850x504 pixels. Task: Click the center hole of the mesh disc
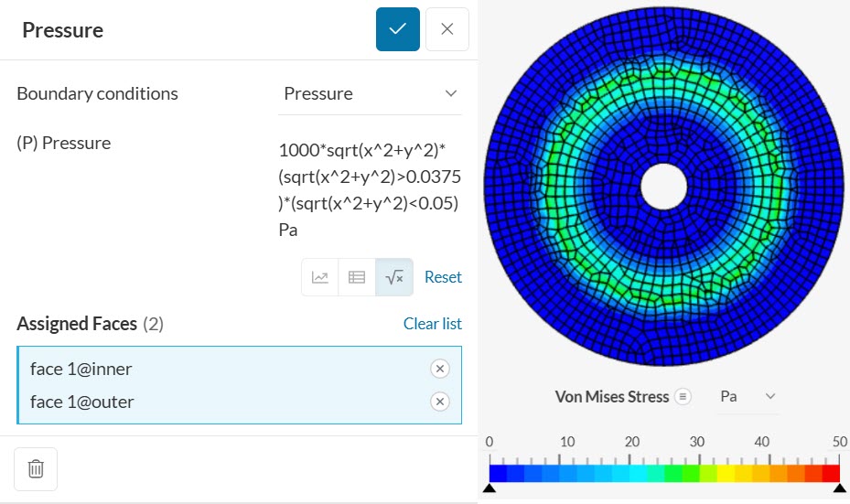click(663, 187)
